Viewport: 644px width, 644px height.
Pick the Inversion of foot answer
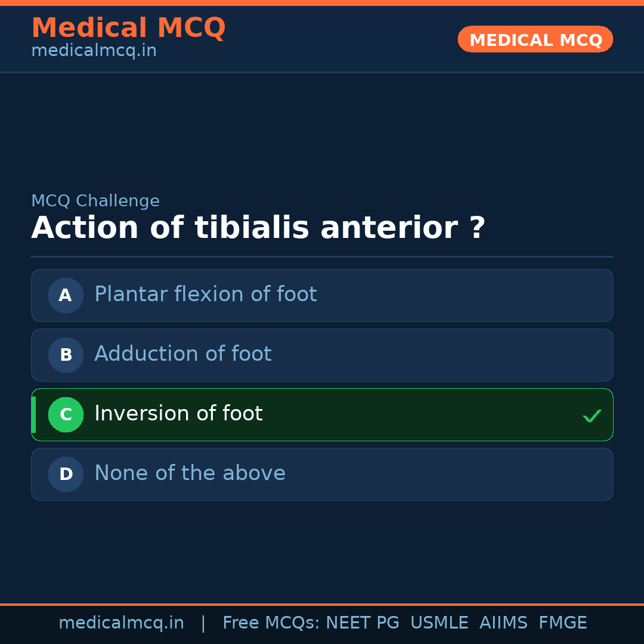[x=178, y=414]
